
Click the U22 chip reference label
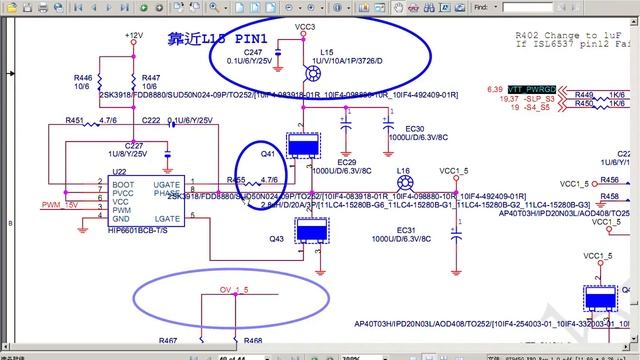coord(119,172)
